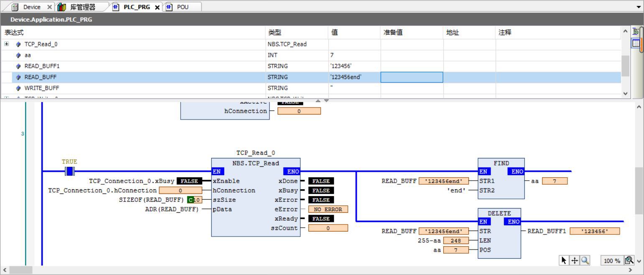The height and width of the screenshot is (275, 644).
Task: Click the SIZEOF(READ_BUFF) input expression
Action: point(151,200)
